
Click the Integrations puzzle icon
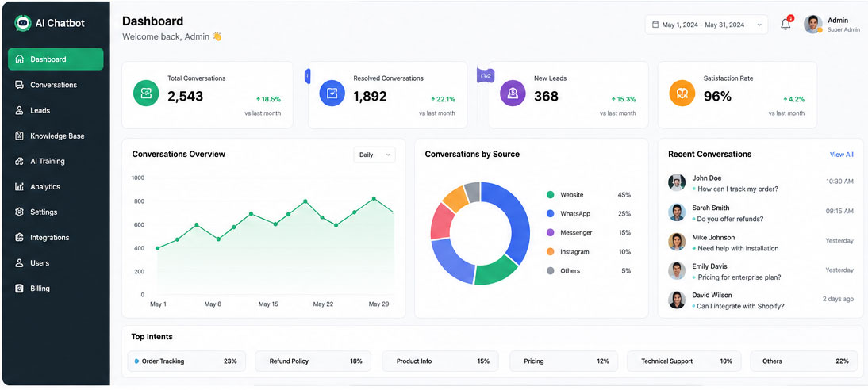pyautogui.click(x=19, y=237)
